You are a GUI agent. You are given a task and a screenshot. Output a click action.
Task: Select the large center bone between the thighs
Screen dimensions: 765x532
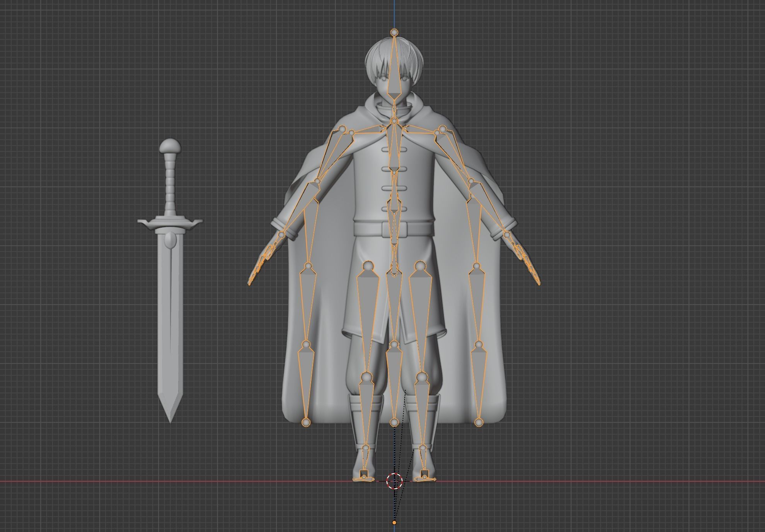click(x=394, y=306)
